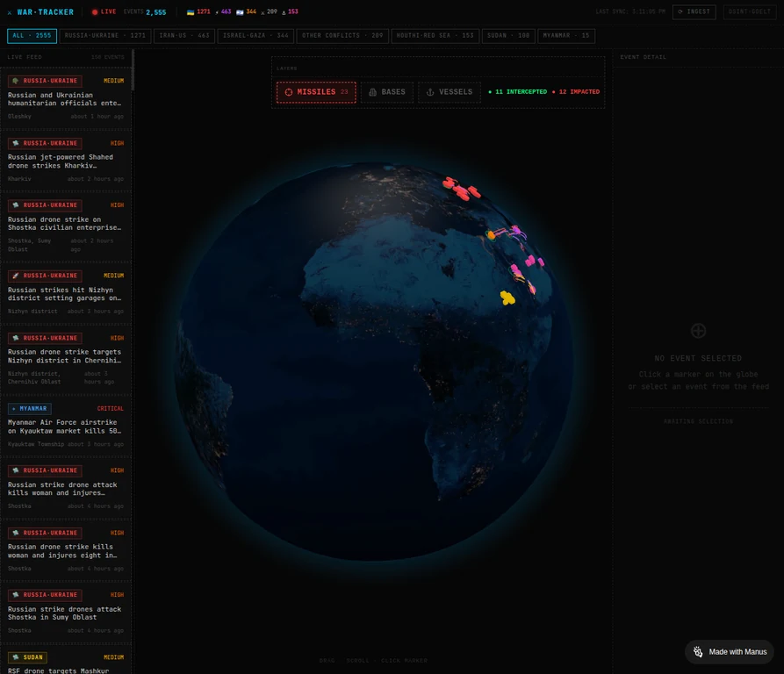Click the rocket icon on Nizhyn garages event tag

click(16, 276)
